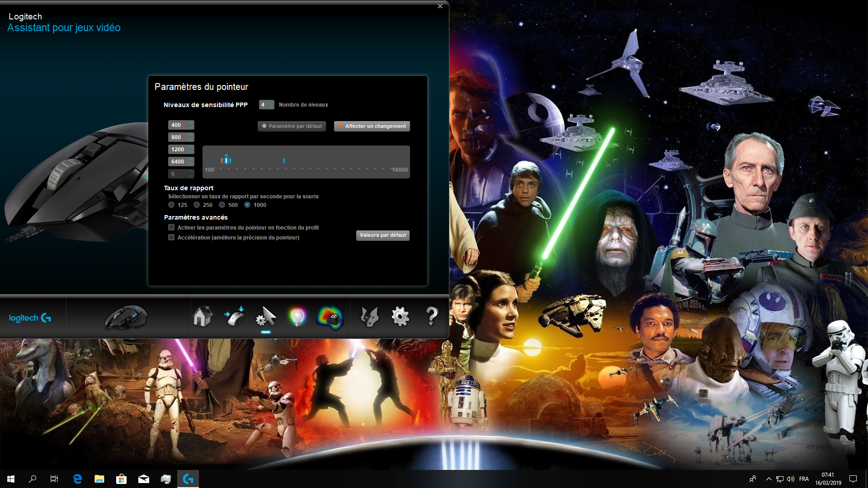Open the help question mark icon
Viewport: 868px width, 488px height.
432,316
